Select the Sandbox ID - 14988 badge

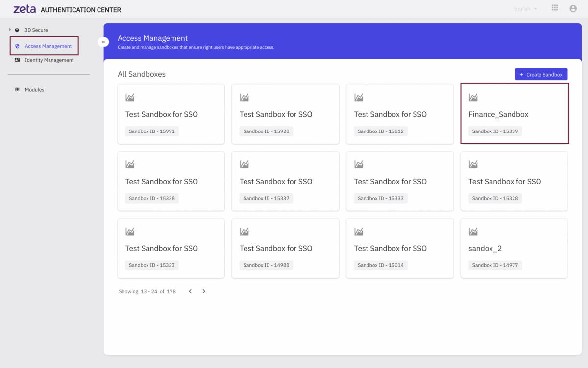click(x=266, y=265)
